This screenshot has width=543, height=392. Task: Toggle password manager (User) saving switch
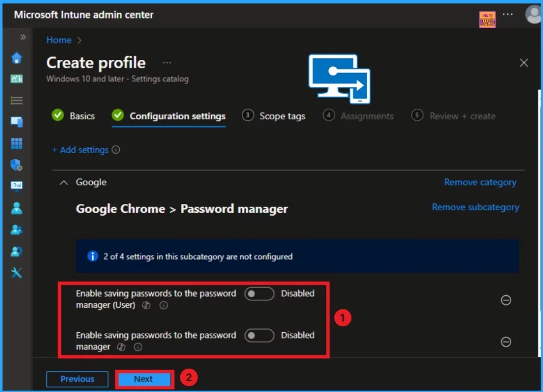click(x=259, y=294)
